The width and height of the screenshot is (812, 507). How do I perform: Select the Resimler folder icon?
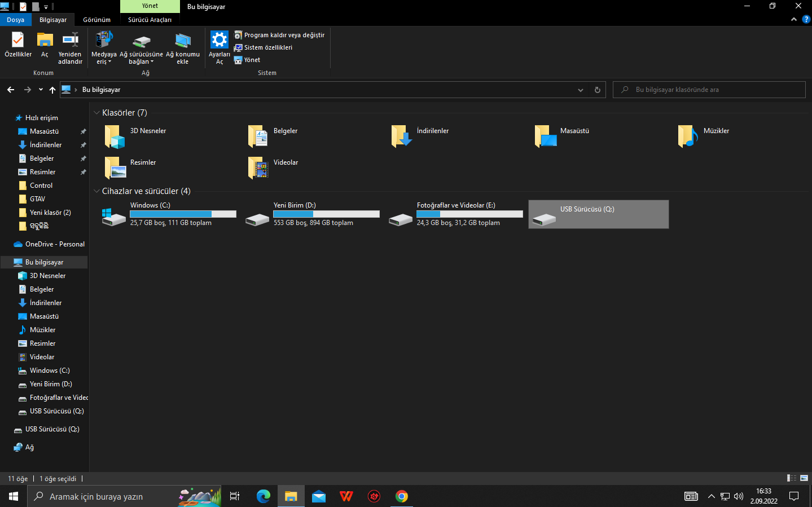(115, 167)
